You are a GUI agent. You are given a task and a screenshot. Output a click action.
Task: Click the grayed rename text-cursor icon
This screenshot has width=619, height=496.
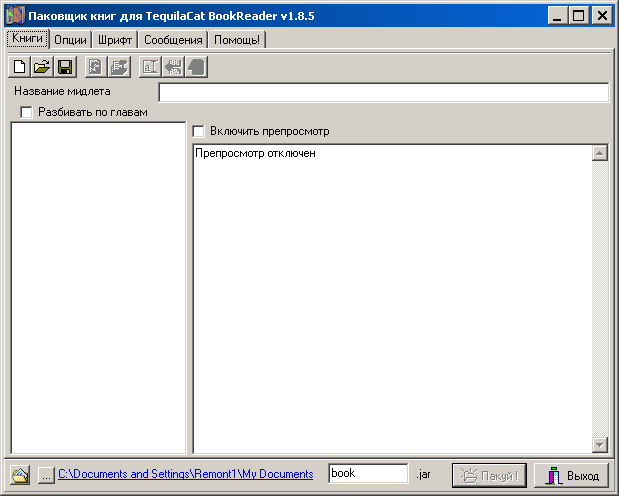(150, 67)
